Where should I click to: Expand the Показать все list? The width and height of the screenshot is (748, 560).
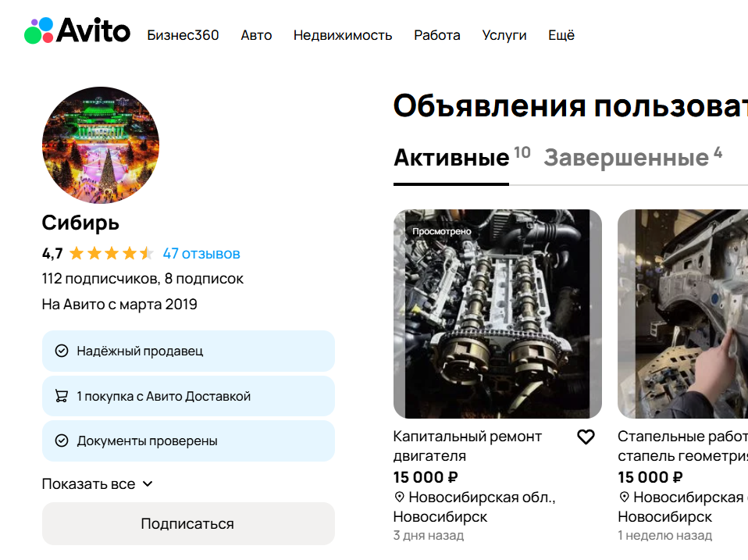(x=97, y=484)
